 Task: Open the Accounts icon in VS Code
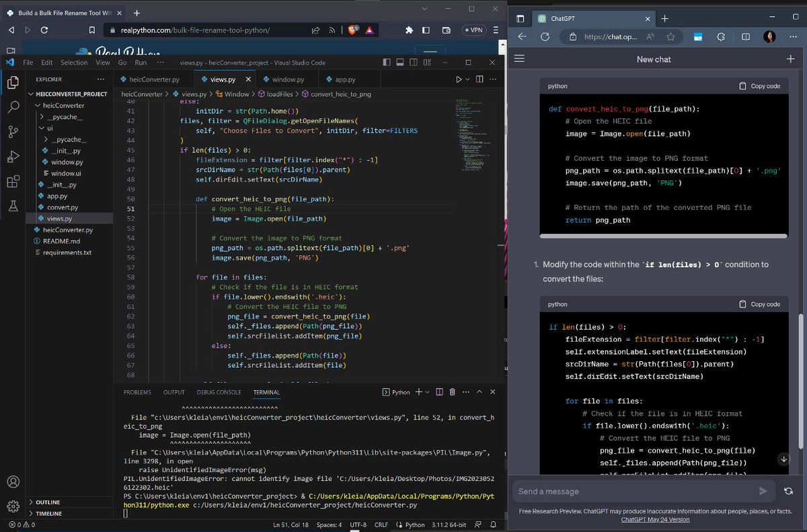tap(12, 482)
